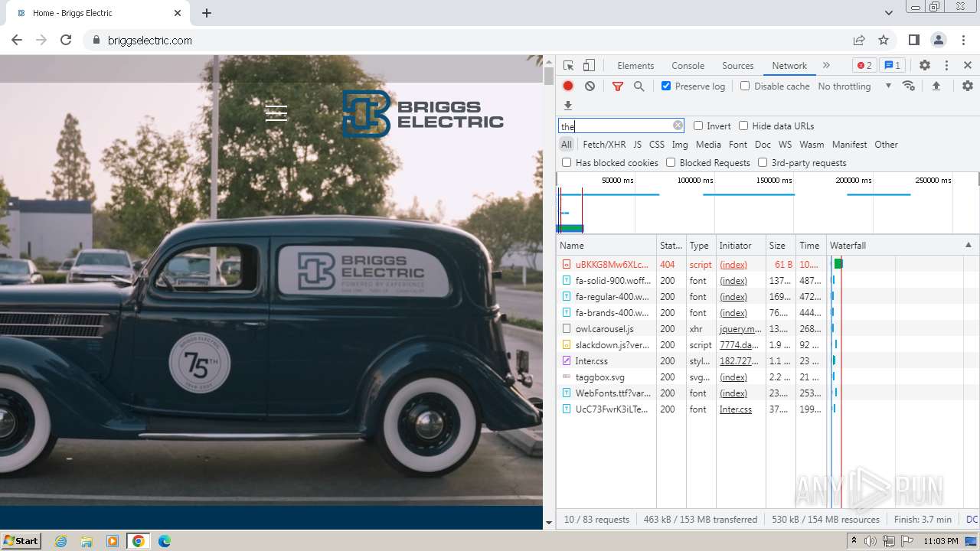The width and height of the screenshot is (980, 551).
Task: Open DevTools customize menu dots
Action: (x=946, y=65)
